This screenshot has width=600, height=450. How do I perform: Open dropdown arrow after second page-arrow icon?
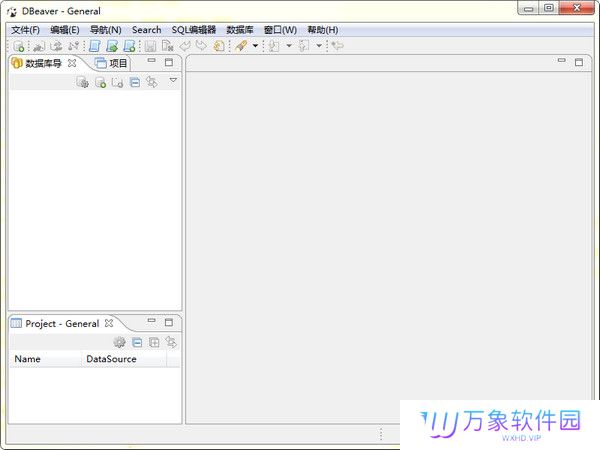(319, 46)
